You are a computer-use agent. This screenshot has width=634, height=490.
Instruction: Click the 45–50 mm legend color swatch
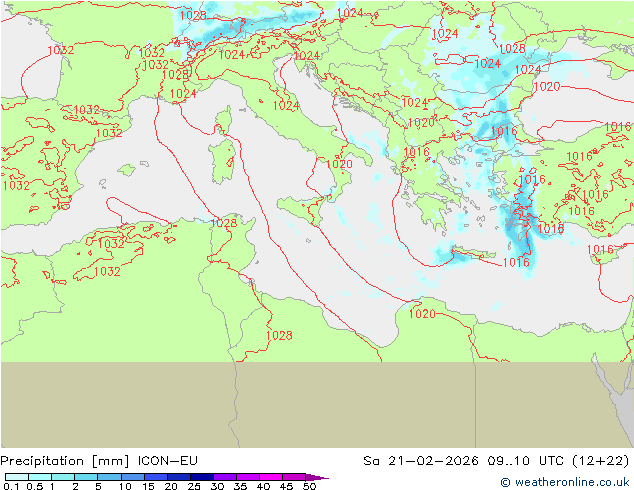coord(294,477)
